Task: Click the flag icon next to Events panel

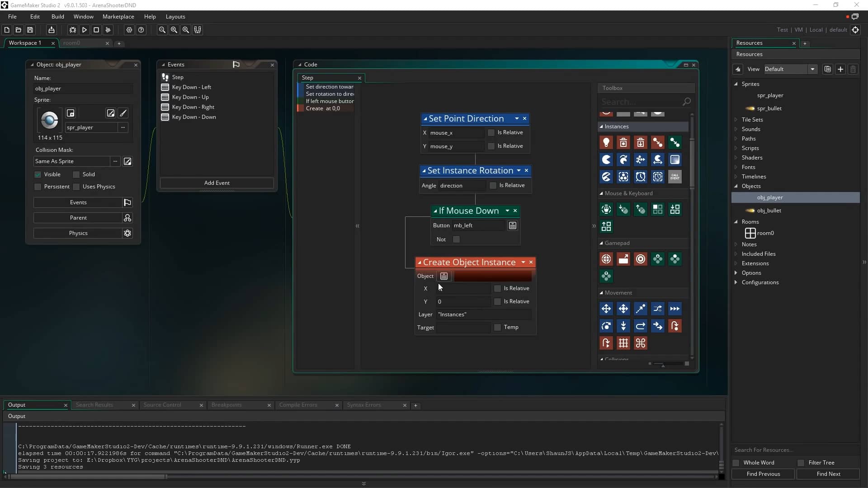Action: (236, 64)
